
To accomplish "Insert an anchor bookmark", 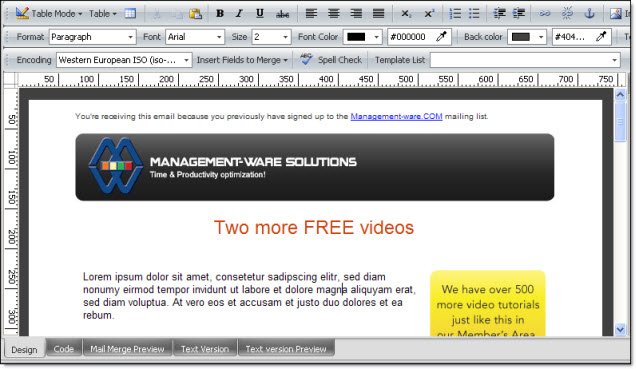I will tap(589, 13).
